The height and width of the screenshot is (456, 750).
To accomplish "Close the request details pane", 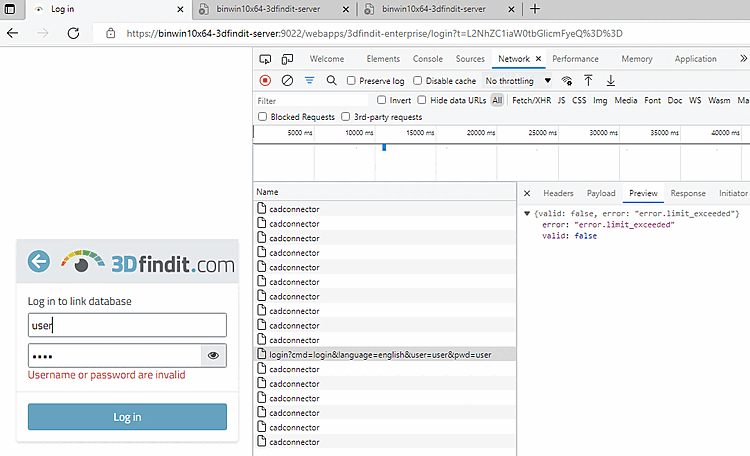I will coord(527,193).
